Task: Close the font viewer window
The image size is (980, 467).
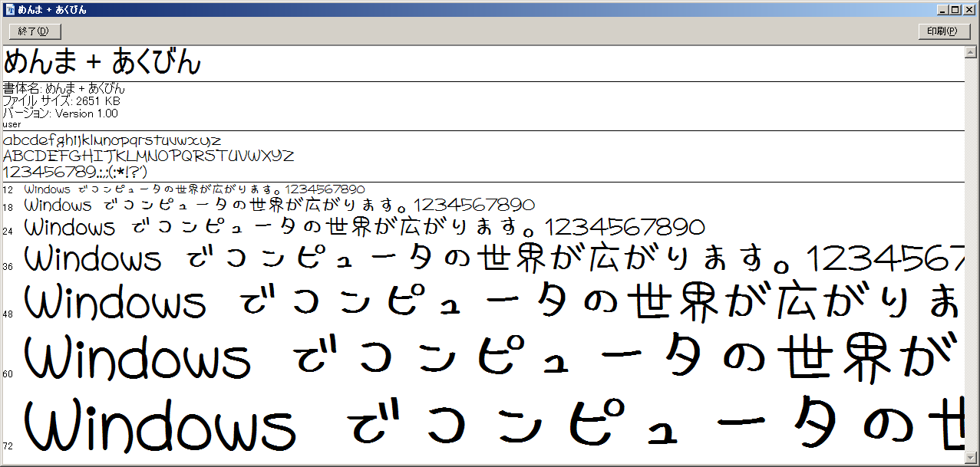Action: 968,10
